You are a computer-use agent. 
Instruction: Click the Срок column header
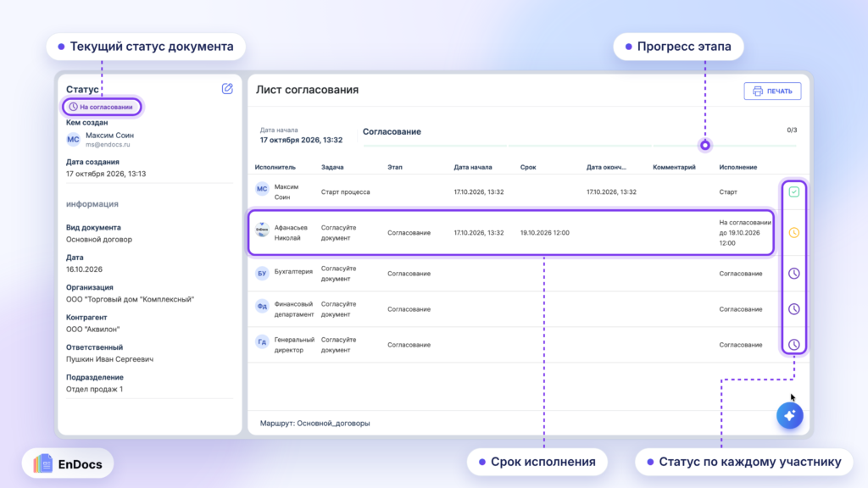pos(528,167)
